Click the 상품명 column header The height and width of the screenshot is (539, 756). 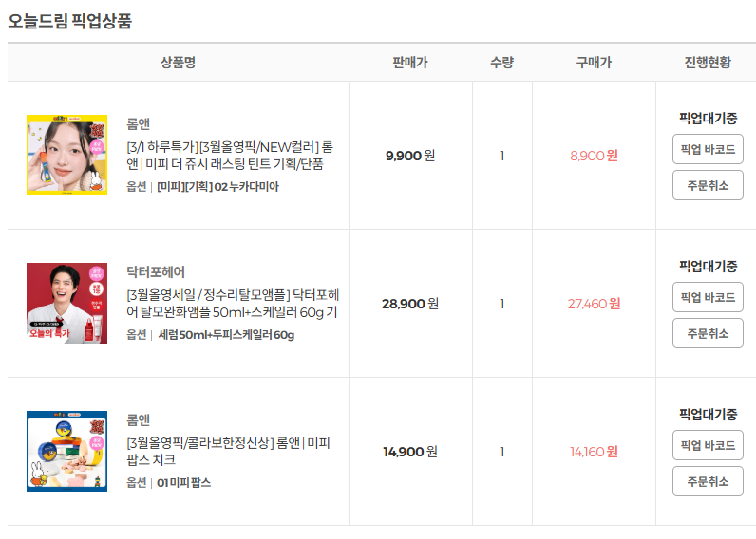(178, 63)
